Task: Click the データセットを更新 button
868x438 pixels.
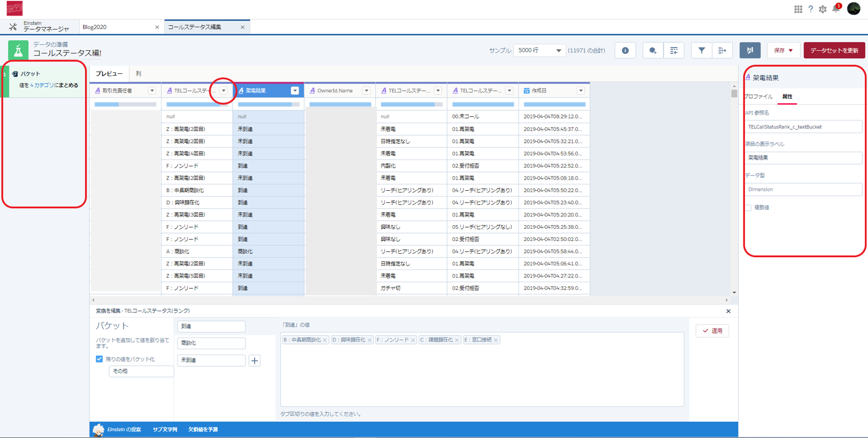Action: coord(834,51)
